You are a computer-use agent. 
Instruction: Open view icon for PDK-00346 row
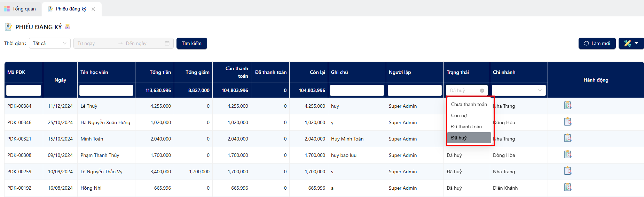tap(568, 122)
